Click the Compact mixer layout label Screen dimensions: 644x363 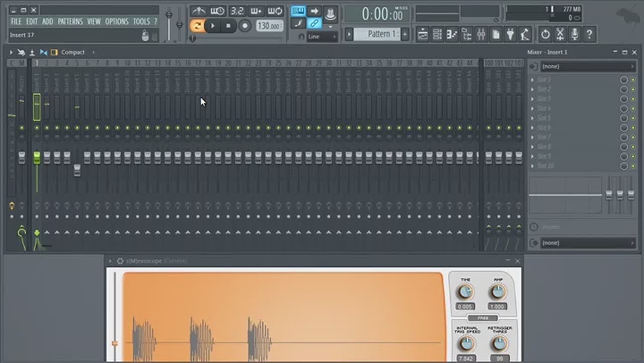tap(73, 52)
